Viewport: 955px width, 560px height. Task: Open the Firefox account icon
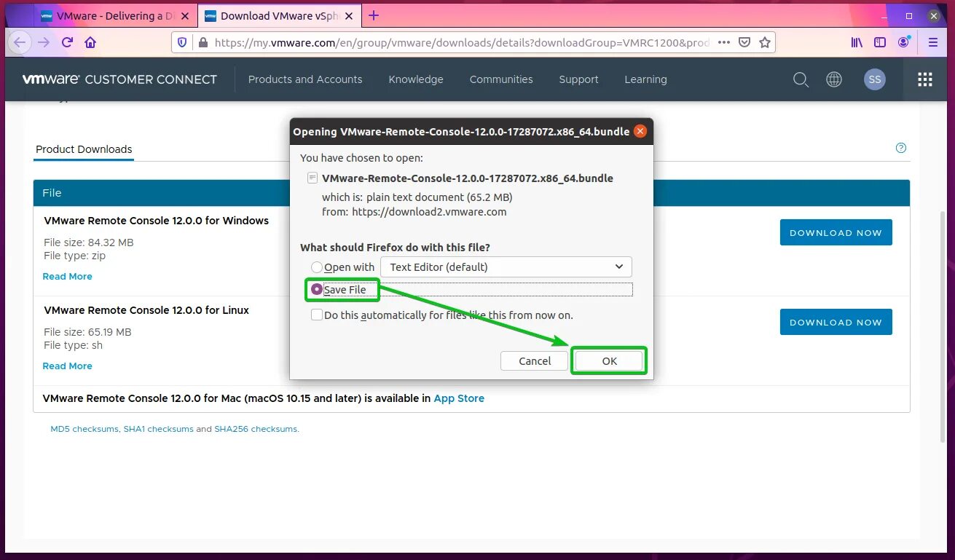[x=904, y=42]
